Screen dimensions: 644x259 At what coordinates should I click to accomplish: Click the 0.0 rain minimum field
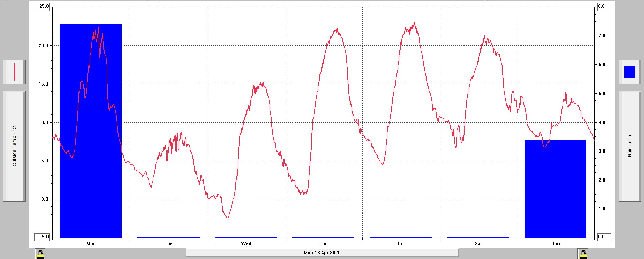[604, 237]
